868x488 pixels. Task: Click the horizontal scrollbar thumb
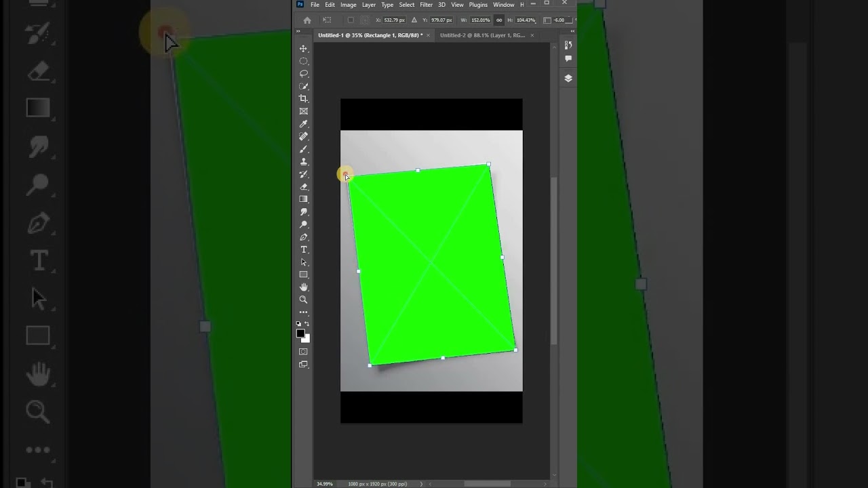487,484
